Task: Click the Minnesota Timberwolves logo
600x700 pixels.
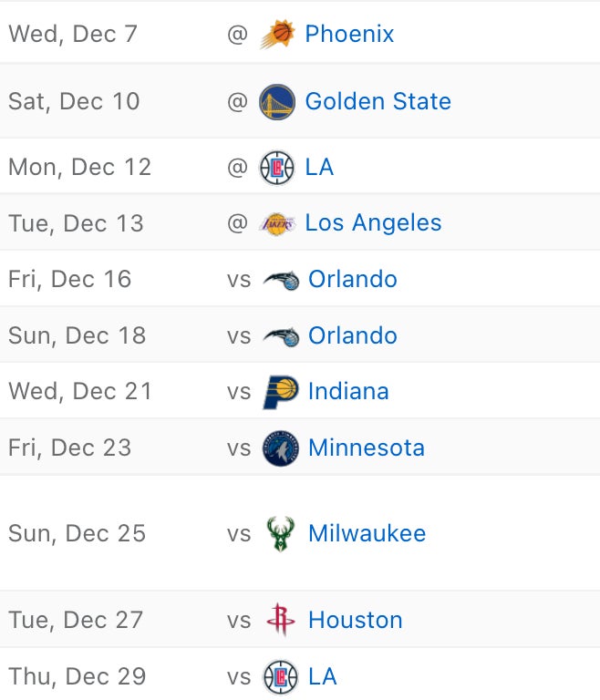Action: click(x=280, y=448)
